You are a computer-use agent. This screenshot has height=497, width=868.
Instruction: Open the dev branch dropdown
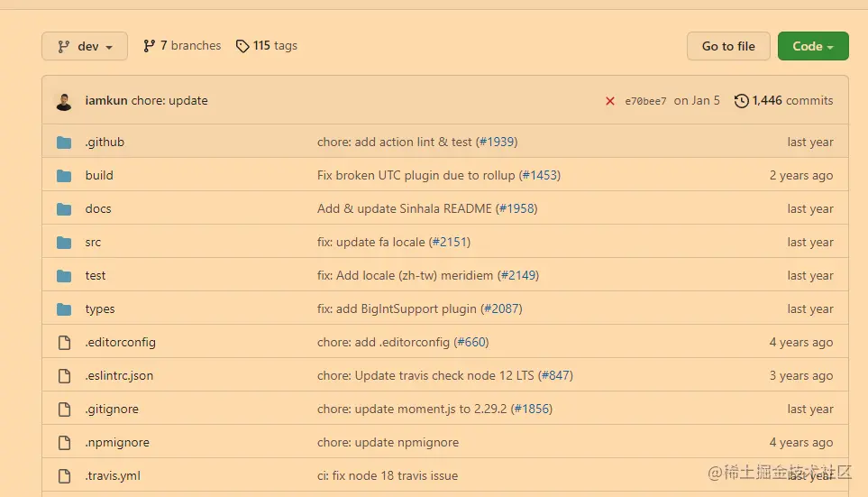point(85,46)
